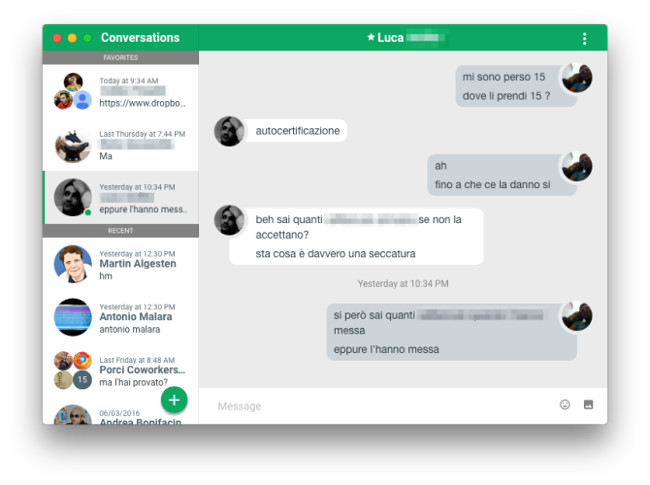This screenshot has height=485, width=650.
Task: Open the Martin Algesten conversation
Action: pyautogui.click(x=121, y=264)
